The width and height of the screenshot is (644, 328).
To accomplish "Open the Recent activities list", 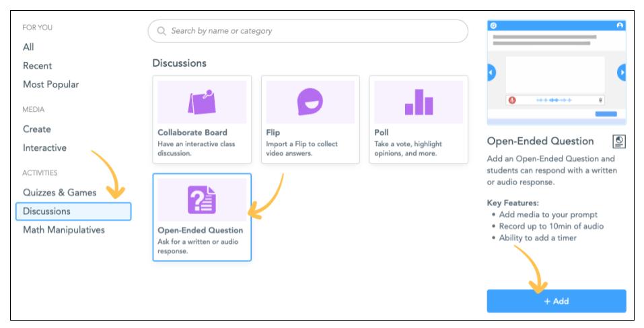I will coord(37,66).
